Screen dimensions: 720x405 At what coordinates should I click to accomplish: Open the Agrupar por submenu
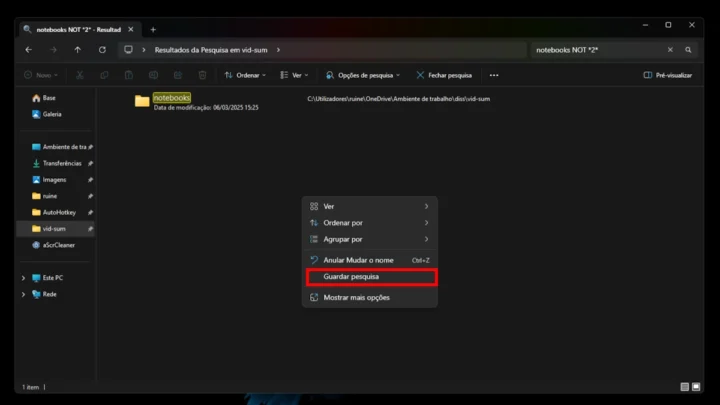pyautogui.click(x=343, y=239)
